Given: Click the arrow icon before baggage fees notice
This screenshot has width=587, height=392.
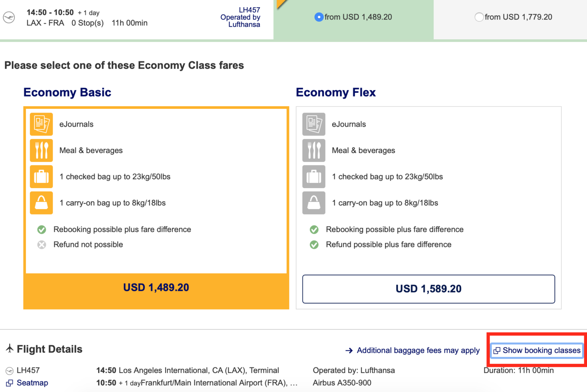Looking at the screenshot, I should click(x=349, y=350).
